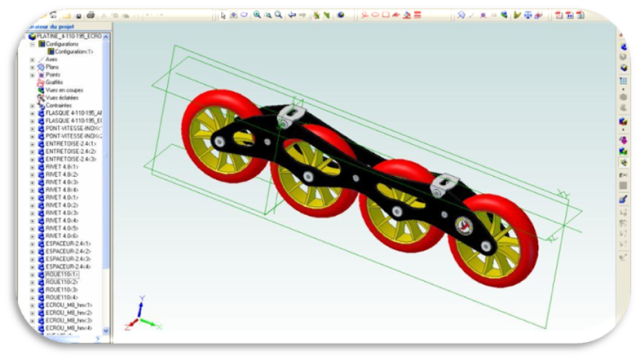The height and width of the screenshot is (360, 640).
Task: Select the arrow pointer selection tool
Action: tap(223, 16)
